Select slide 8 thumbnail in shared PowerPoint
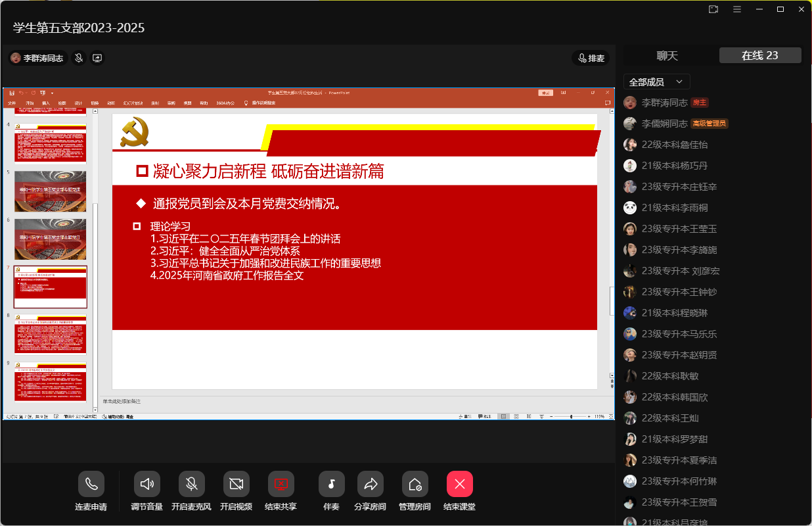 point(51,335)
